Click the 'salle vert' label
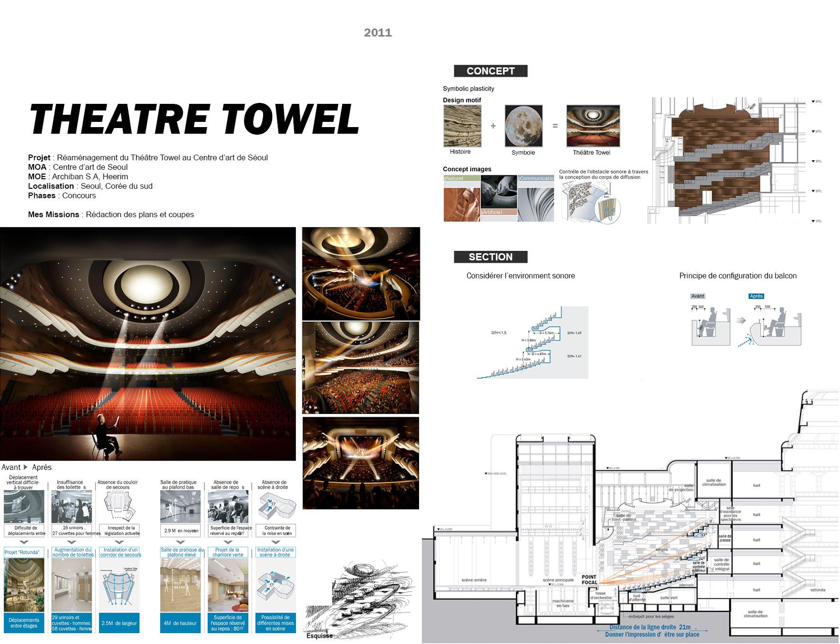The image size is (840, 644). pyautogui.click(x=668, y=598)
